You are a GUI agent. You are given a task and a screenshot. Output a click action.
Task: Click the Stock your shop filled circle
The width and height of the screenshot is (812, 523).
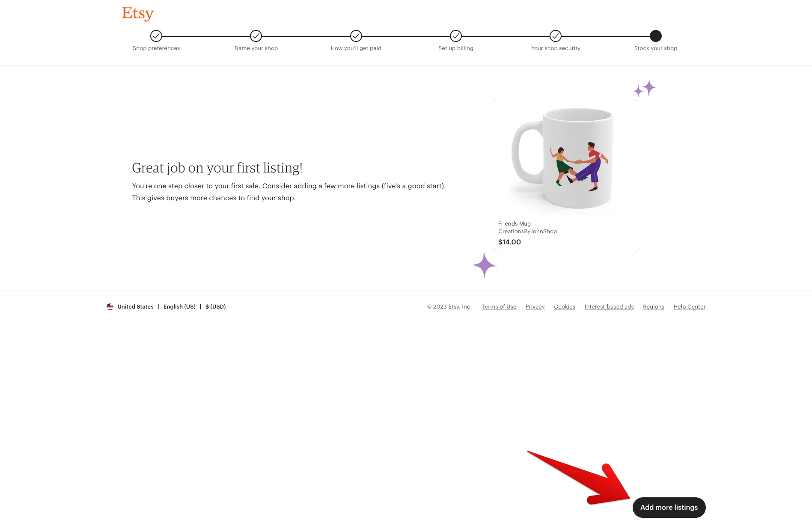(x=656, y=36)
